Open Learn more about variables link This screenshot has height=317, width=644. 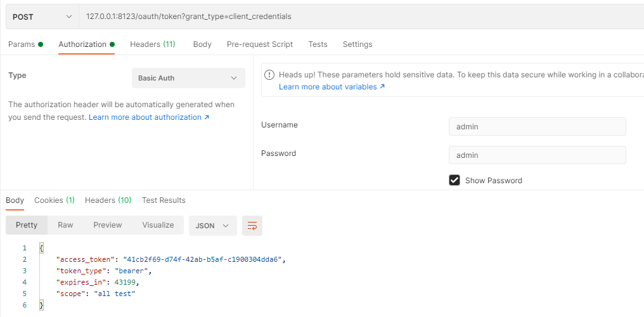point(332,87)
